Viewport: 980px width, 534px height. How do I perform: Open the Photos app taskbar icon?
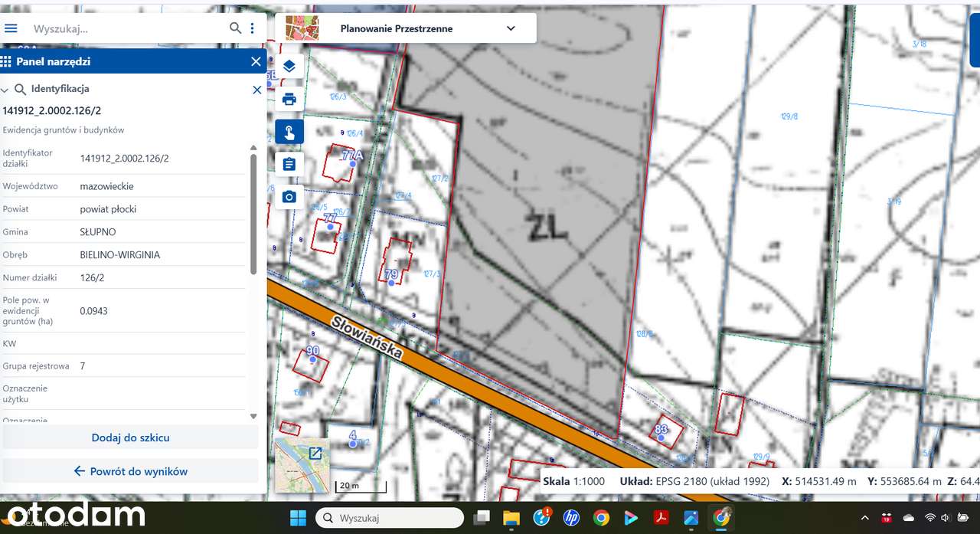(x=691, y=518)
